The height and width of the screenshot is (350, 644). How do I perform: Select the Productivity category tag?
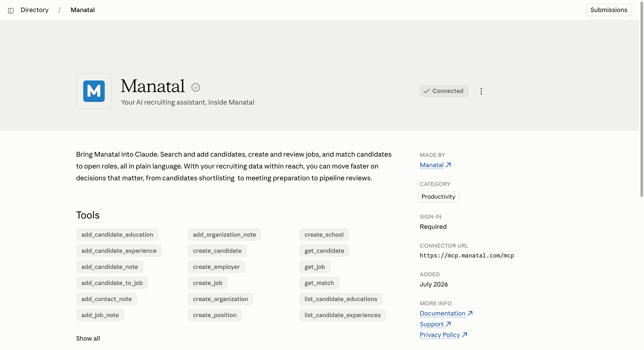pos(438,197)
